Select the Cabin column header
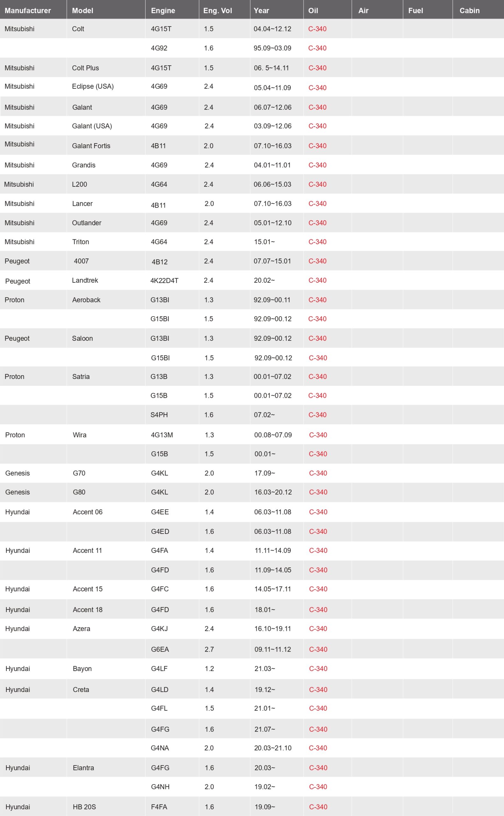This screenshot has height=816, width=504. point(469,10)
